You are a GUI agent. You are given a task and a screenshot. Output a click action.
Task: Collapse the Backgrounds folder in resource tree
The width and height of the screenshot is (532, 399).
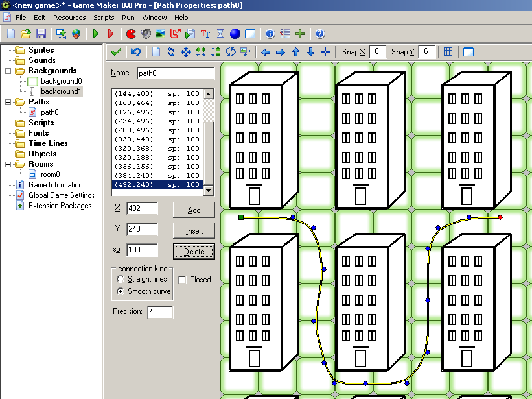pos(8,71)
